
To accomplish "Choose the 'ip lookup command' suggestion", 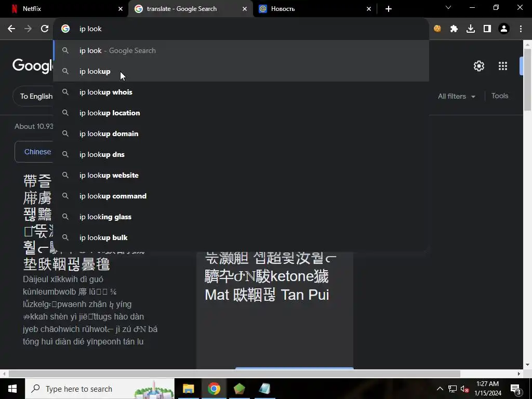I will click(x=241, y=196).
